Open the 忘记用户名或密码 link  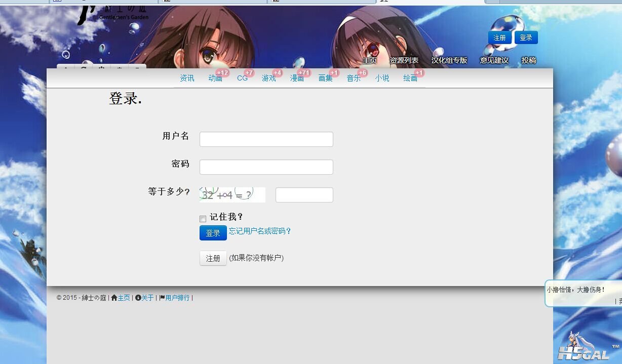260,231
